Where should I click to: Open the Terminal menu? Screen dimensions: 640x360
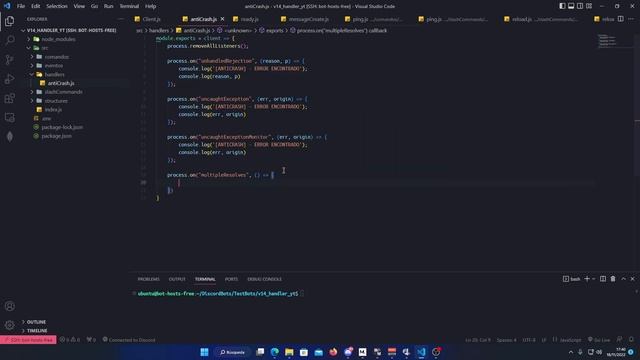point(129,6)
